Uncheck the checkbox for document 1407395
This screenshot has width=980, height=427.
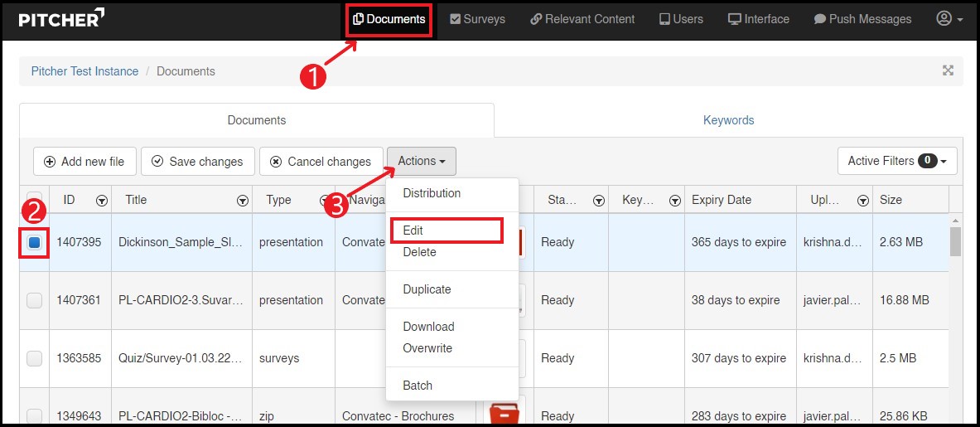pos(35,243)
